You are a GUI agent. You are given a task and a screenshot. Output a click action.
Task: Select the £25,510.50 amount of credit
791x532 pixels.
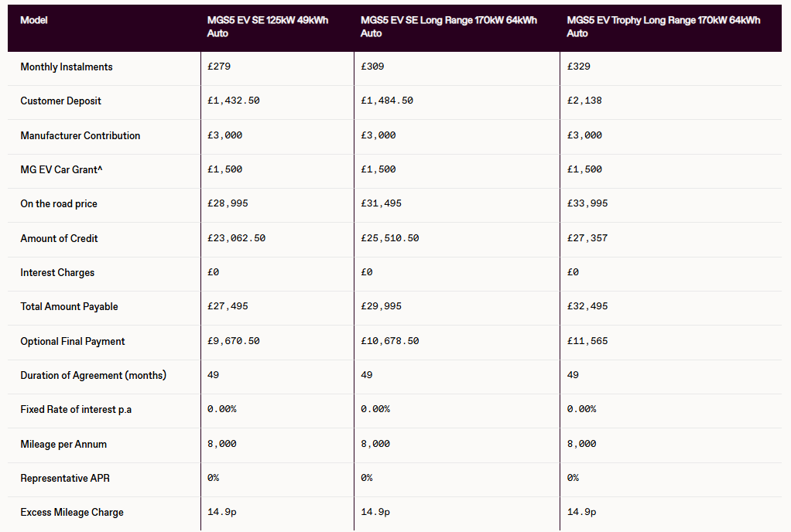point(390,239)
